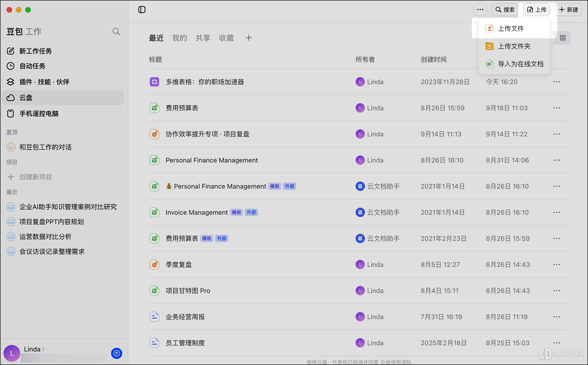The image size is (588, 365).
Task: Add a new tab with plus icon
Action: pos(249,38)
